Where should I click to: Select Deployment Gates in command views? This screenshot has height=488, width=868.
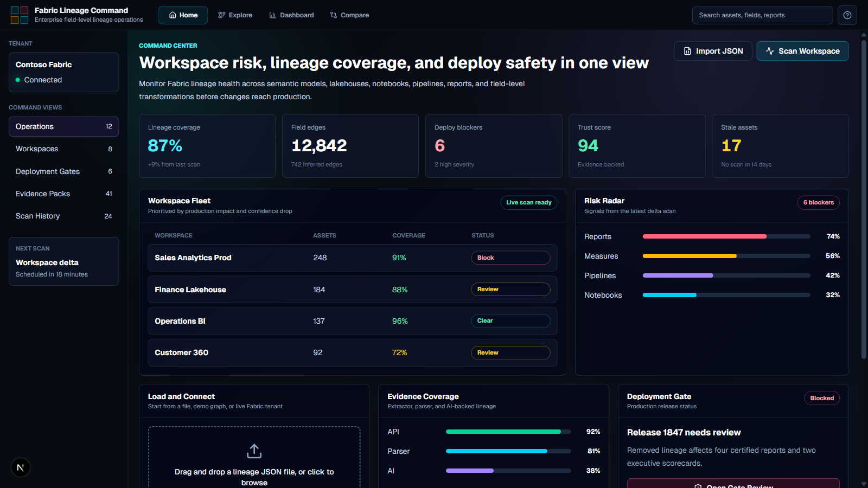pos(63,171)
